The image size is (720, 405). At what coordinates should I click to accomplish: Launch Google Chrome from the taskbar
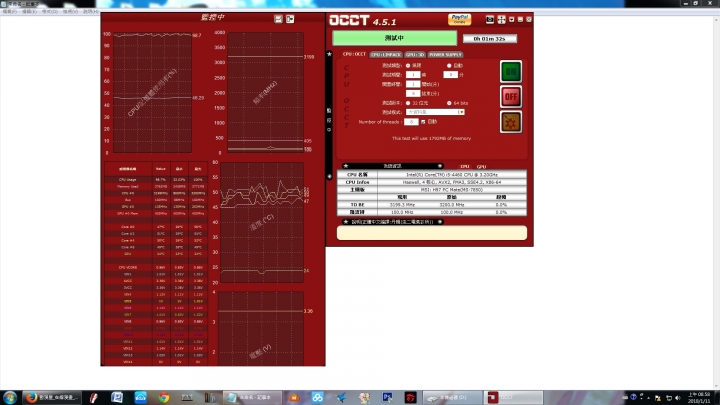point(163,397)
